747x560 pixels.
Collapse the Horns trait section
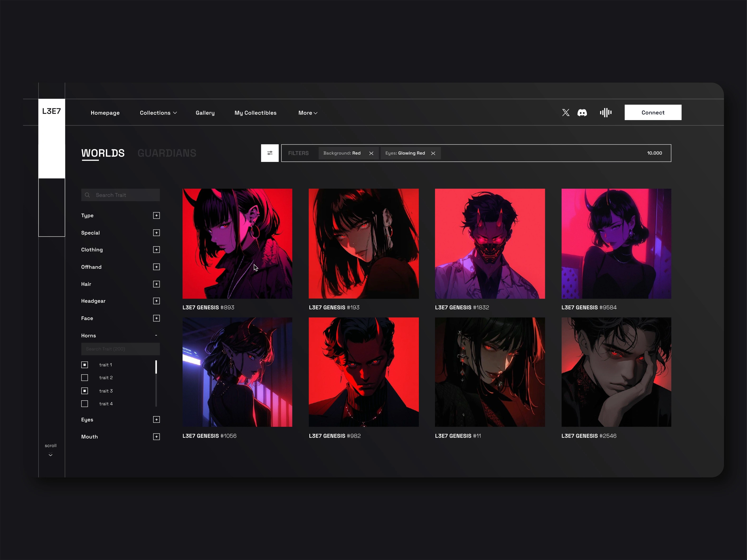pyautogui.click(x=156, y=335)
